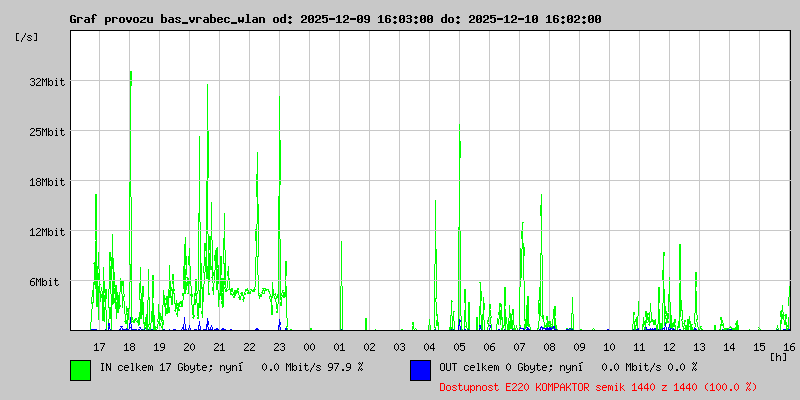Click hour label 12 on x-axis
Viewport: 800px width, 400px height.
point(669,347)
